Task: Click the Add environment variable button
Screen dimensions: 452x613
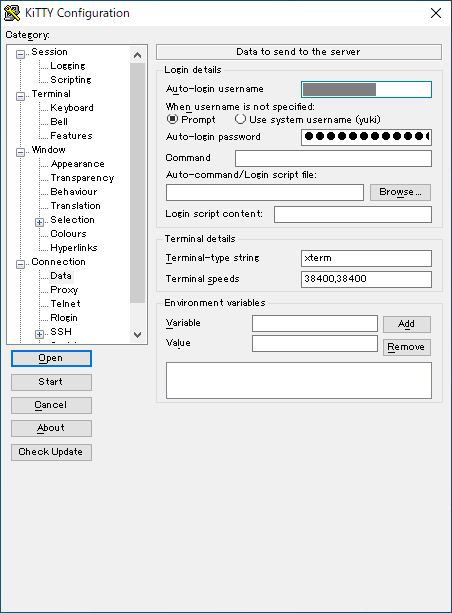Action: click(x=407, y=324)
